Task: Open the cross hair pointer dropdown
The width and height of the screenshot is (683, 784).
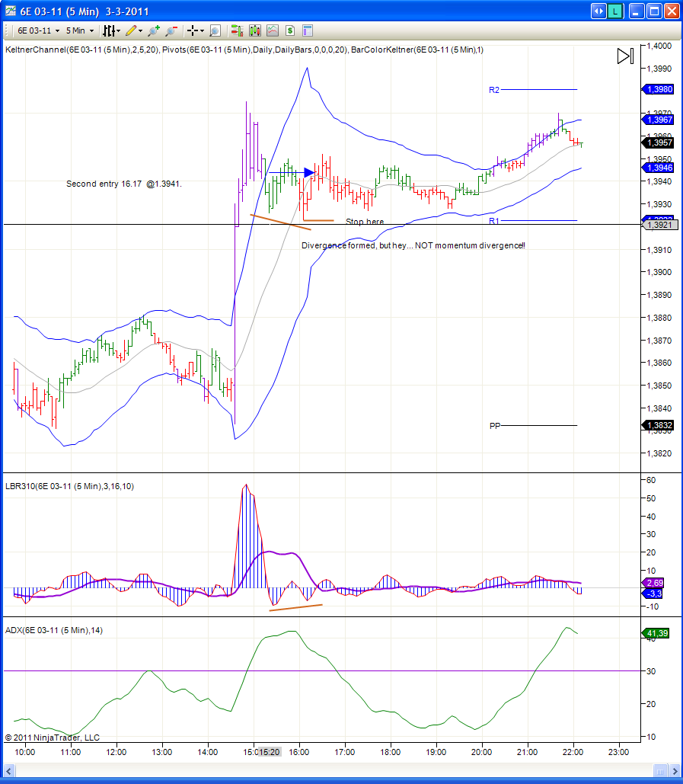Action: (x=196, y=30)
